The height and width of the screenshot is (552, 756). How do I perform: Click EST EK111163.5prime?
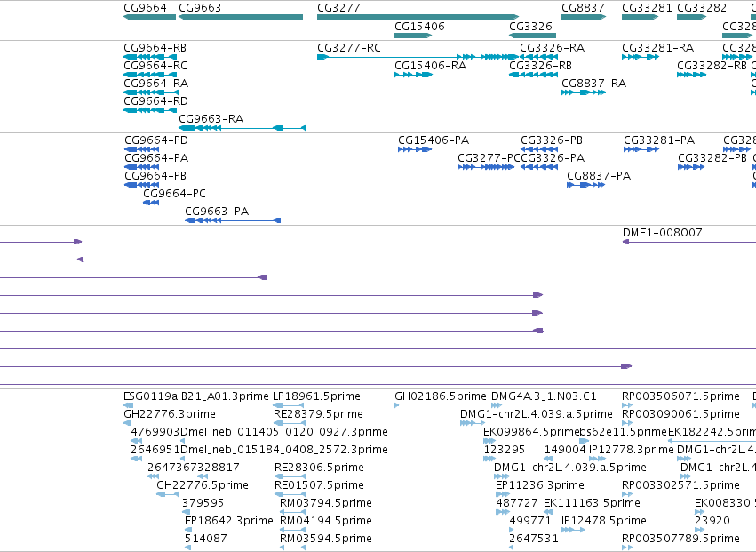pyautogui.click(x=592, y=503)
